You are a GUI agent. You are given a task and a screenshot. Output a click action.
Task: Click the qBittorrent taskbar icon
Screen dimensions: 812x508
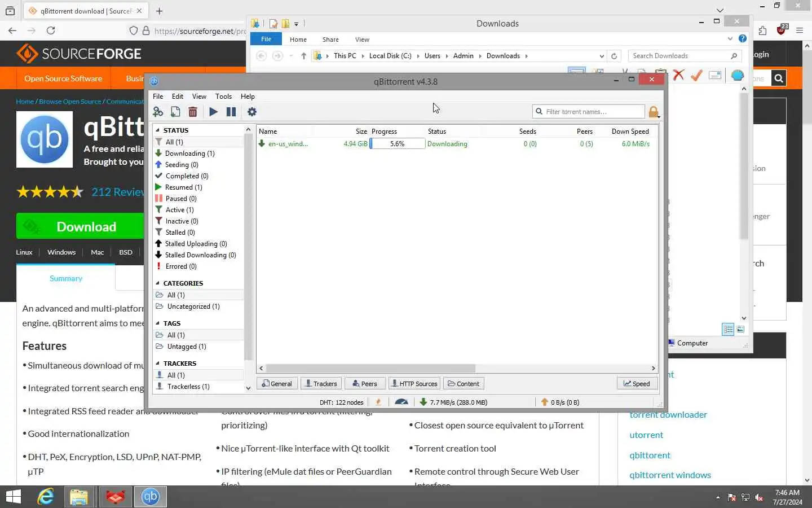tap(150, 497)
